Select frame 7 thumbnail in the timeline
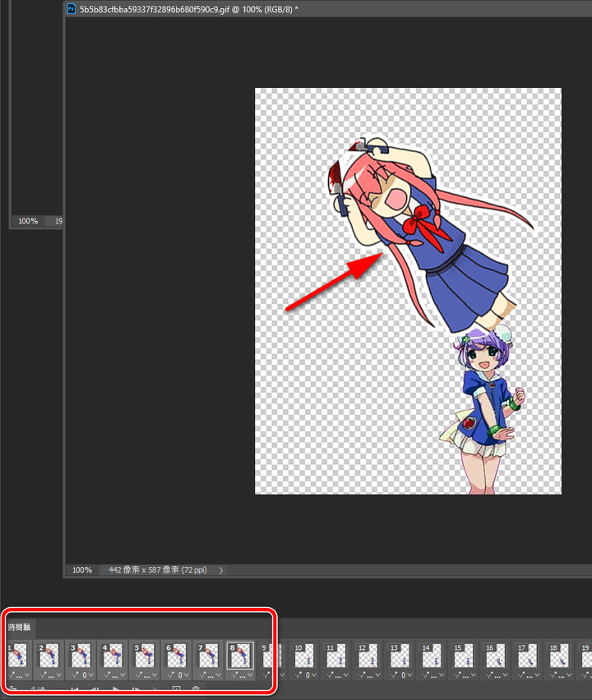Image resolution: width=592 pixels, height=700 pixels. point(208,656)
